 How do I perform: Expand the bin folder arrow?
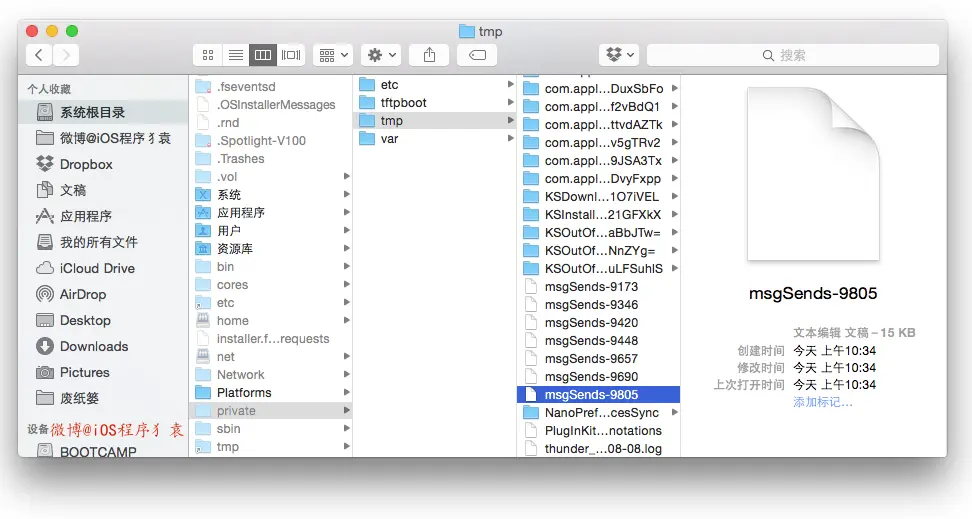(x=347, y=267)
